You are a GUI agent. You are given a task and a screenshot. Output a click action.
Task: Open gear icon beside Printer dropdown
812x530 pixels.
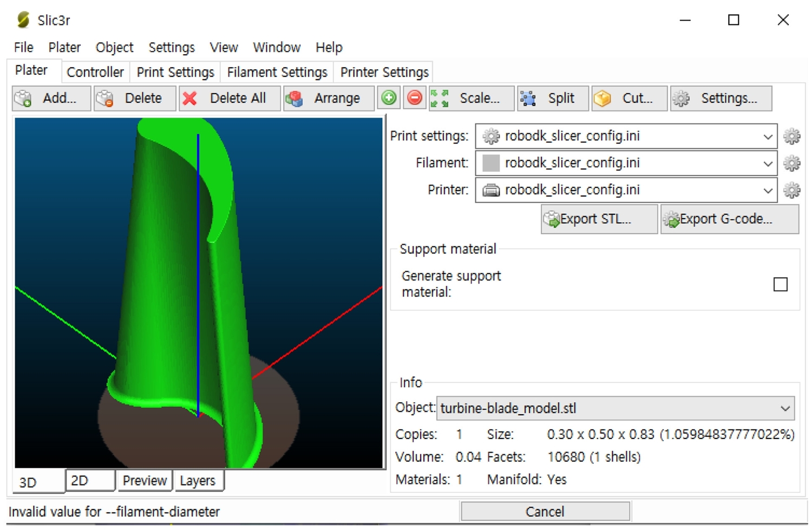coord(791,190)
